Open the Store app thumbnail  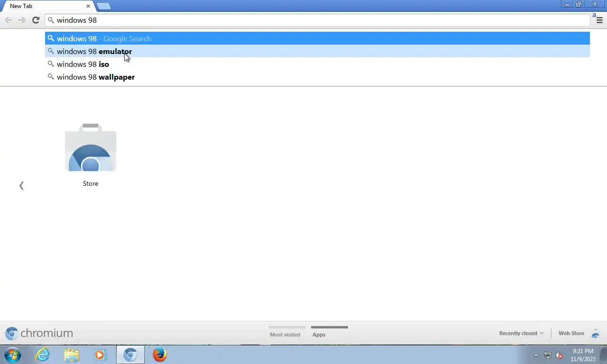tap(91, 155)
